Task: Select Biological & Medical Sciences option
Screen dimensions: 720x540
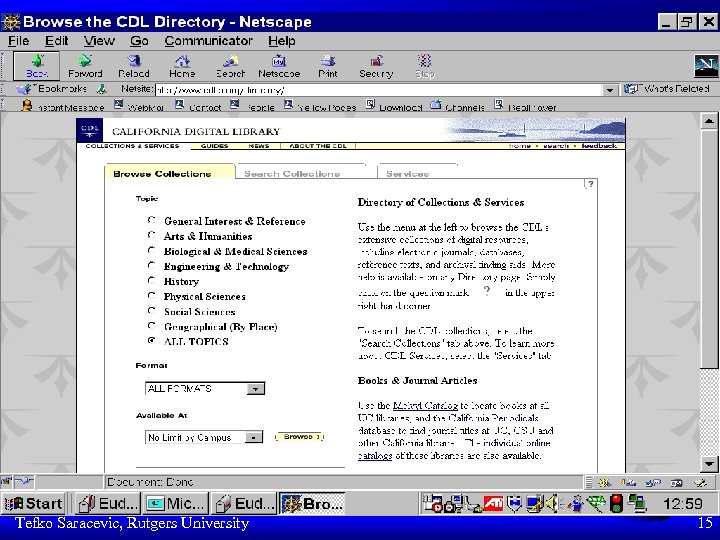Action: (x=151, y=250)
